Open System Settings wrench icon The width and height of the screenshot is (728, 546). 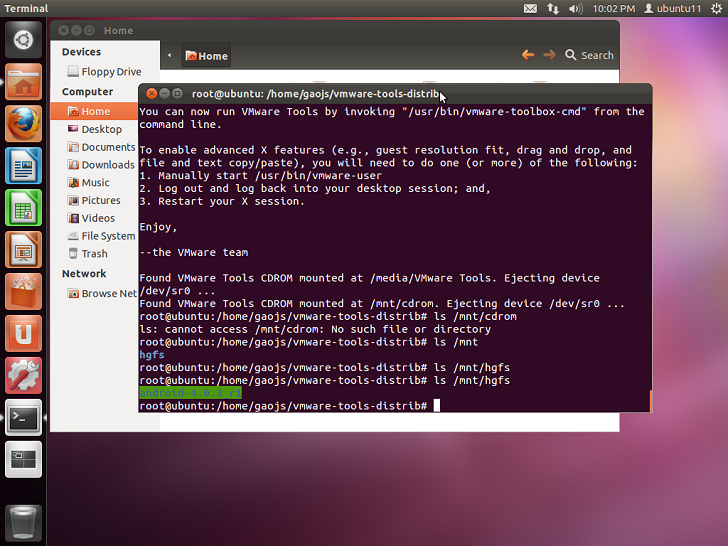(x=23, y=376)
